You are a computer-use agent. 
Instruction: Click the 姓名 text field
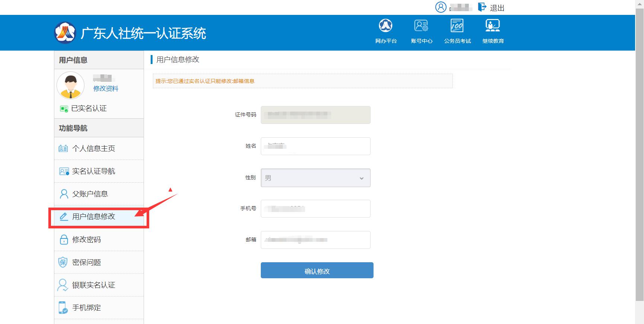point(315,146)
